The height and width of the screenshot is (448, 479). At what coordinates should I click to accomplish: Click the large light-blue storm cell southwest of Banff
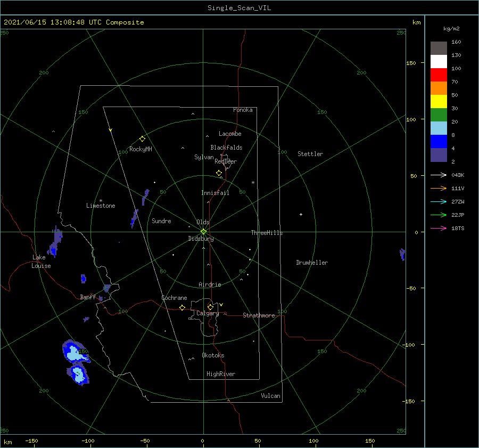(x=75, y=352)
